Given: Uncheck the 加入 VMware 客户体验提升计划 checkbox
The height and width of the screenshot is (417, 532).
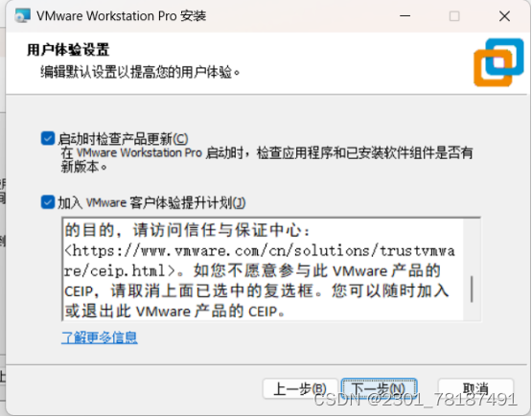Looking at the screenshot, I should [x=48, y=202].
